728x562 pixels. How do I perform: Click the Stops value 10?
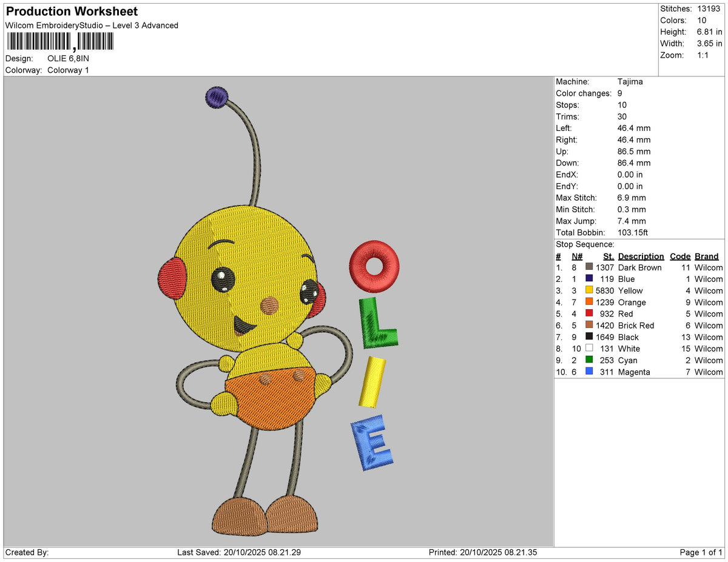click(x=622, y=105)
